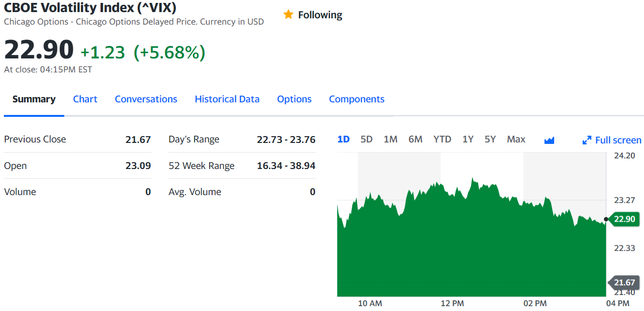The width and height of the screenshot is (644, 311).
Task: Toggle the area chart type icon
Action: (549, 141)
